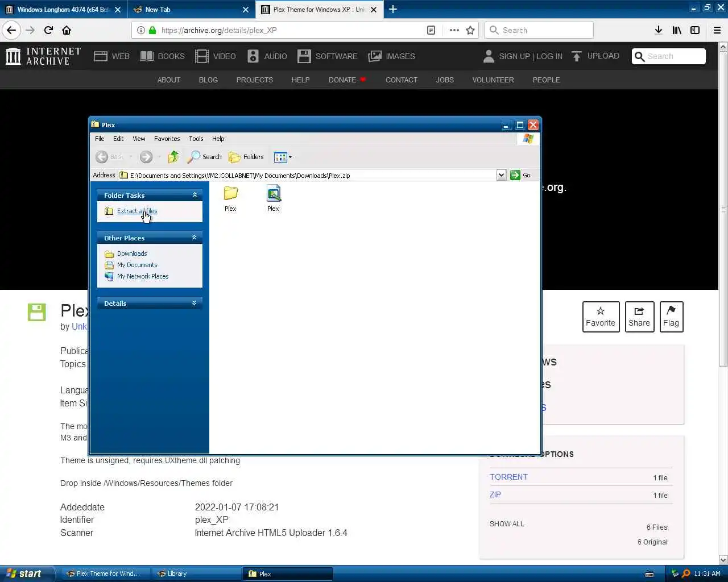Open the SOFTWARE section of Internet Archive
Screen dimensions: 728x582
(327, 56)
